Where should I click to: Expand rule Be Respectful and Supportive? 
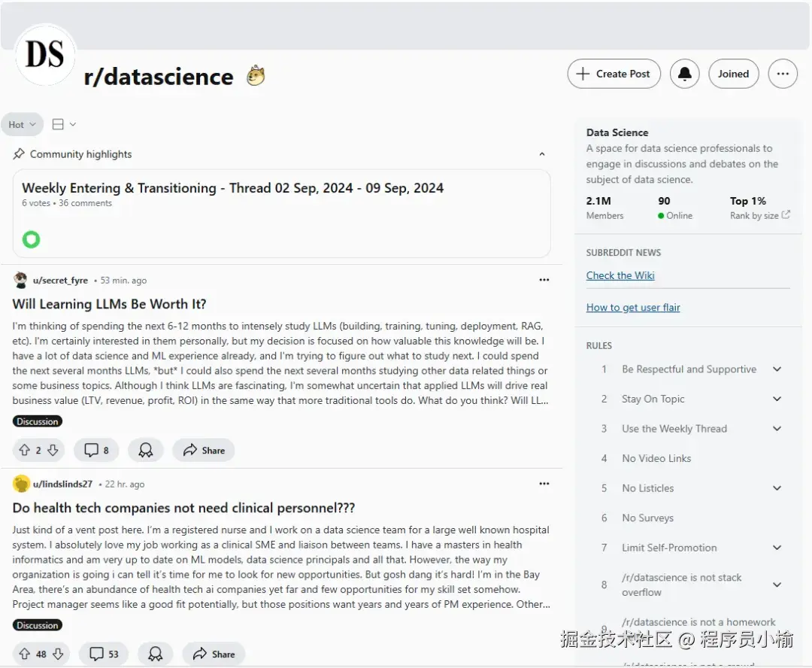click(777, 369)
